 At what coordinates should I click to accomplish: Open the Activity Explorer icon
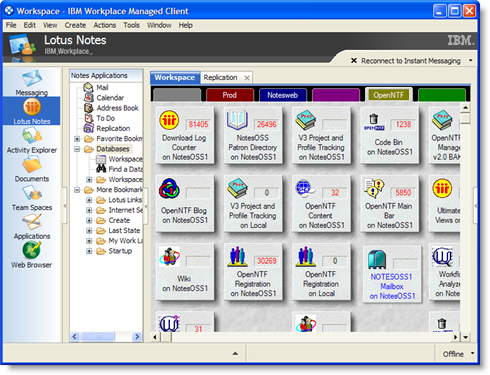click(32, 140)
